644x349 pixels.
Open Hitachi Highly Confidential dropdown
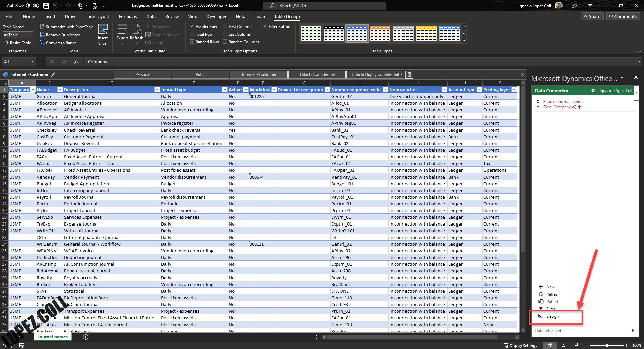pyautogui.click(x=401, y=74)
